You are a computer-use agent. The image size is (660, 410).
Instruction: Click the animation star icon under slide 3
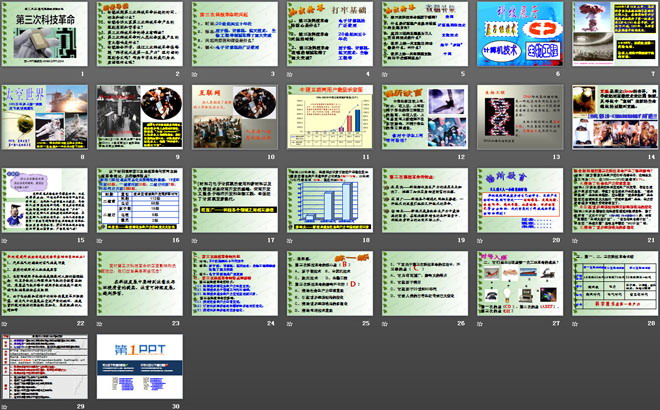(194, 74)
